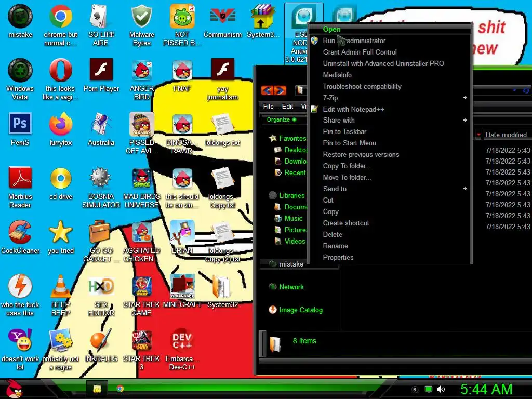Viewport: 532px width, 399px height.
Task: Select the 'doesn't work lol' Yahoo icon
Action: coord(20,350)
